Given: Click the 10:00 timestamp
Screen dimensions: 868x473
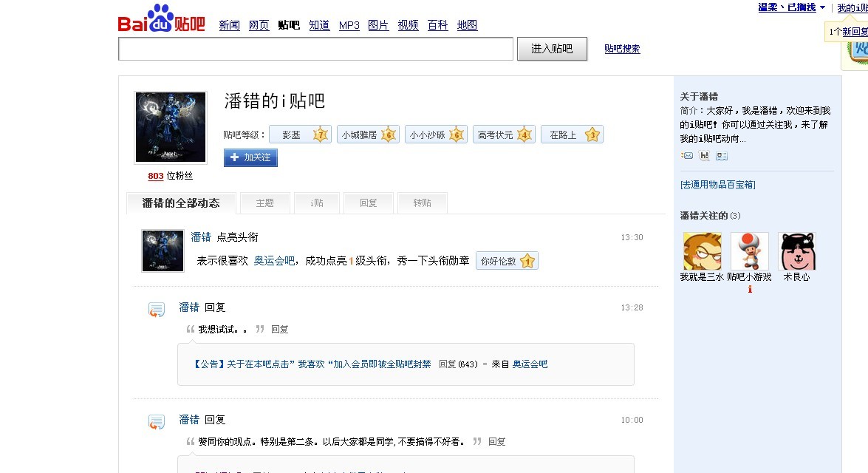Looking at the screenshot, I should (632, 421).
